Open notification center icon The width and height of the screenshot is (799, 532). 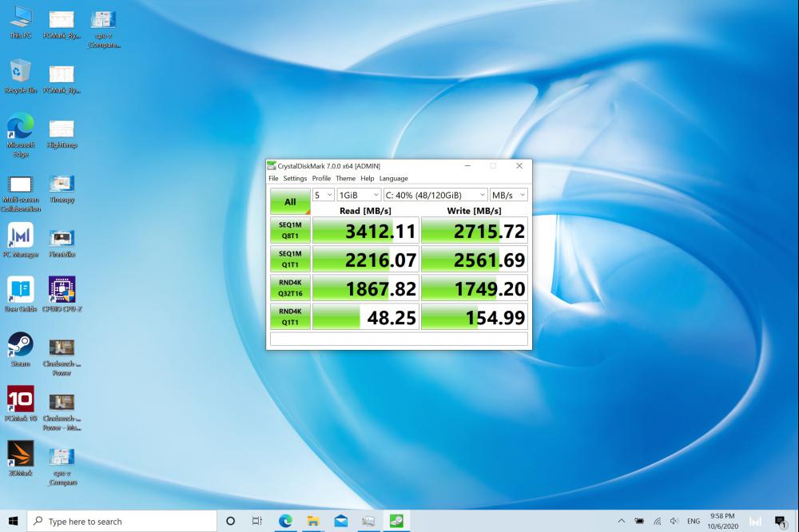point(780,522)
